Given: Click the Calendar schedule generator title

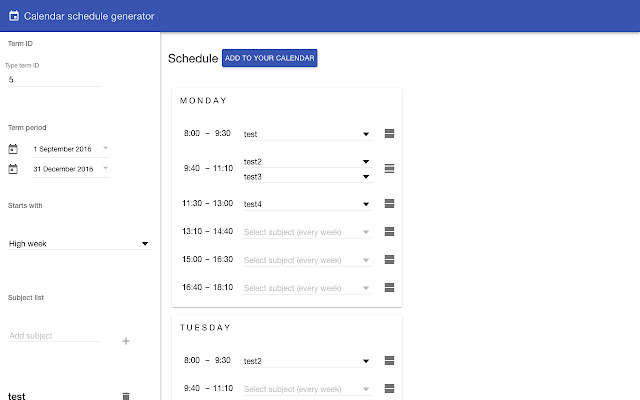Looking at the screenshot, I should [89, 16].
